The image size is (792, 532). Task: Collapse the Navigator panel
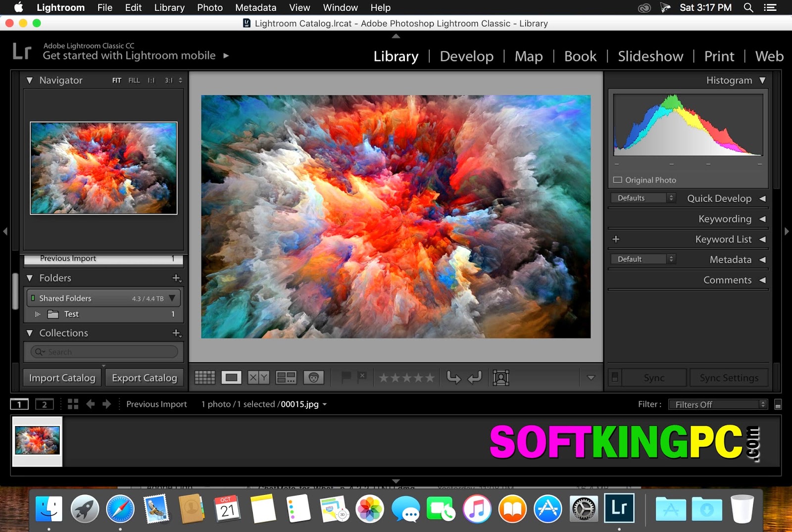point(30,80)
